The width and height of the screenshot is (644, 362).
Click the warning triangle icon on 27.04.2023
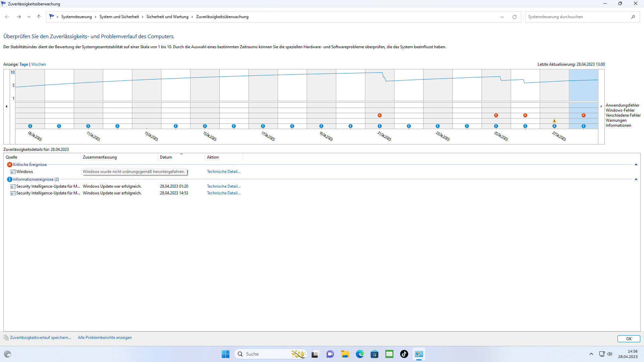pyautogui.click(x=554, y=121)
